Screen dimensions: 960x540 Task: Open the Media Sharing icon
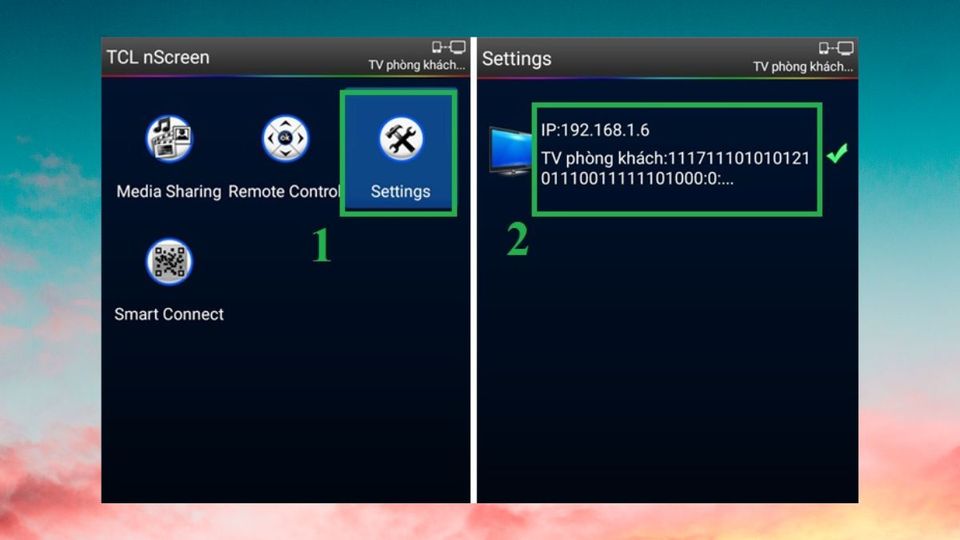point(169,139)
